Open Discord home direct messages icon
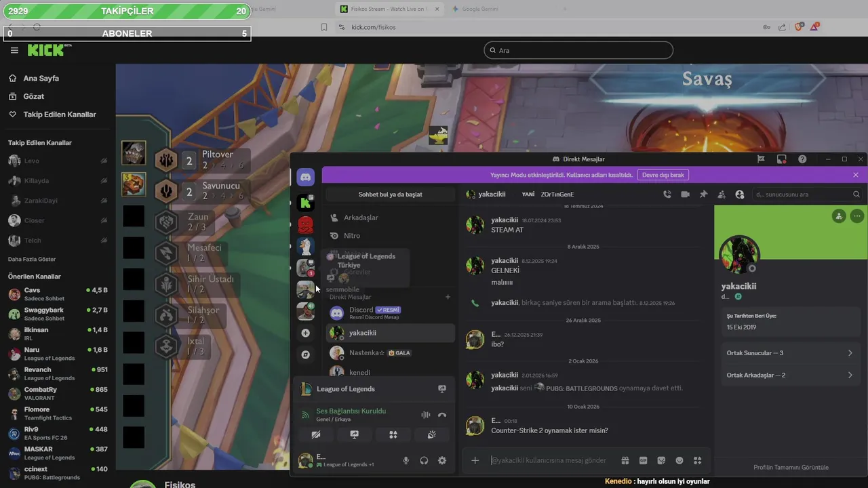The width and height of the screenshot is (868, 488). pyautogui.click(x=306, y=176)
